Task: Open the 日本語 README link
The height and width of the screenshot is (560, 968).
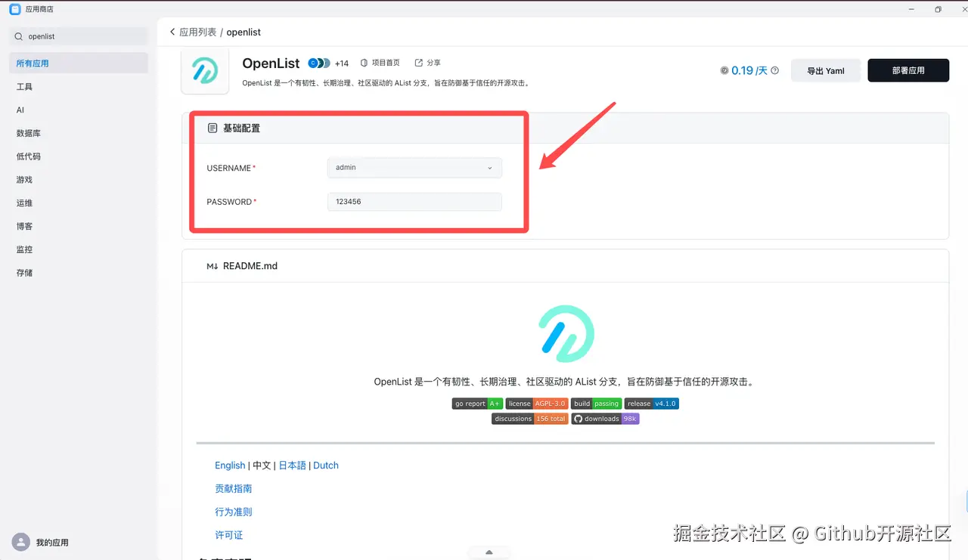Action: (293, 466)
